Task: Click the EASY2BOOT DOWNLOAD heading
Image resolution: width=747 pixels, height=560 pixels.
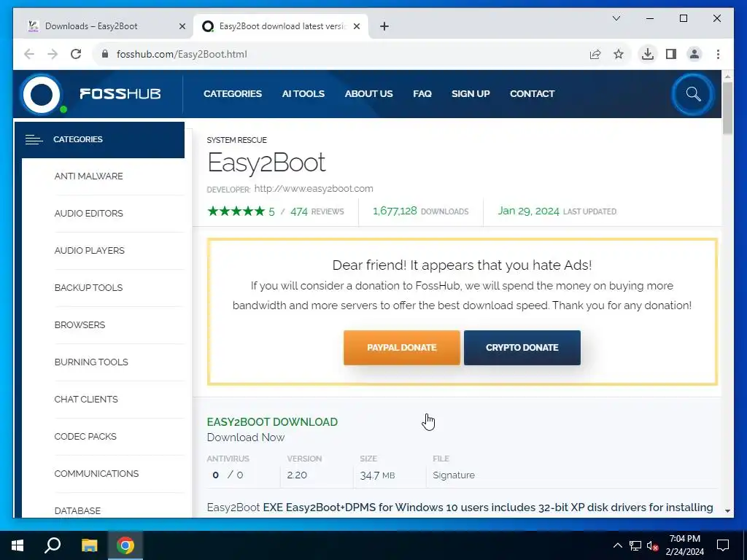Action: pyautogui.click(x=272, y=422)
